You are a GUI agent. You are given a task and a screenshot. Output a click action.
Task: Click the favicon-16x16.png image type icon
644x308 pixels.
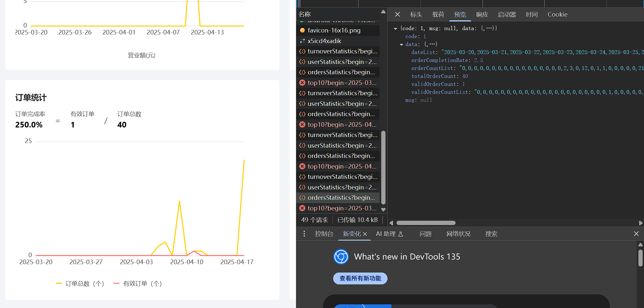[x=302, y=30]
